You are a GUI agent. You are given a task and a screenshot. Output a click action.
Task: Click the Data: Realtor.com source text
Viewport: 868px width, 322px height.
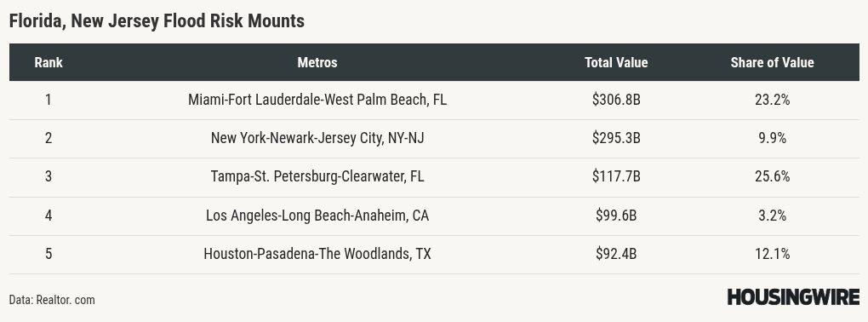click(x=52, y=300)
